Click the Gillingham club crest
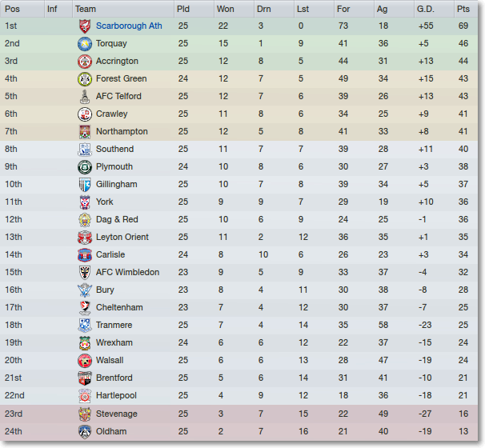Viewport: 485px width, 448px height. (85, 185)
